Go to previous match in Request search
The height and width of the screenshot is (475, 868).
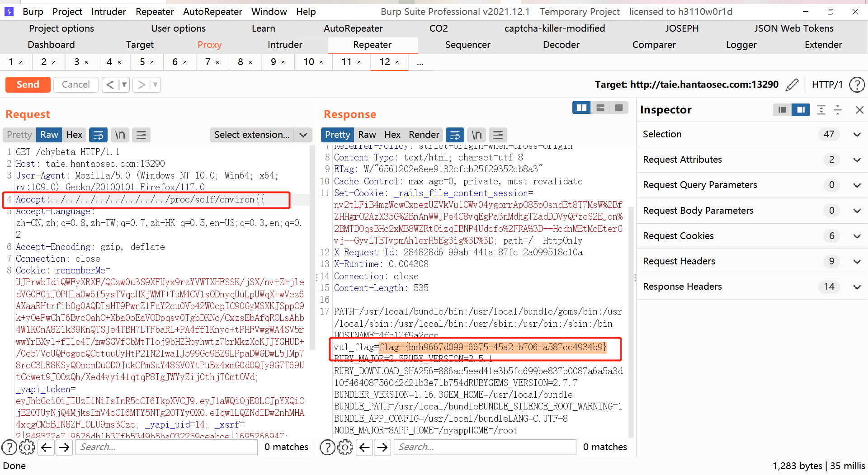coord(47,447)
